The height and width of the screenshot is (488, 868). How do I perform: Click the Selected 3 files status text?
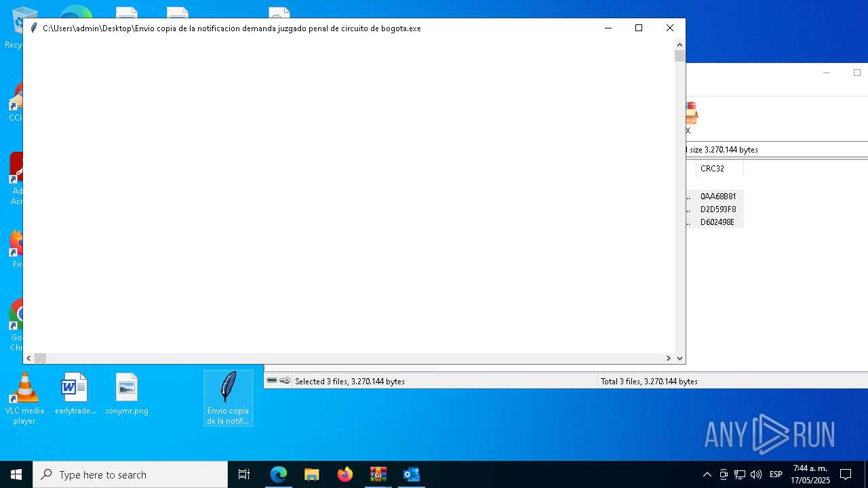click(349, 382)
